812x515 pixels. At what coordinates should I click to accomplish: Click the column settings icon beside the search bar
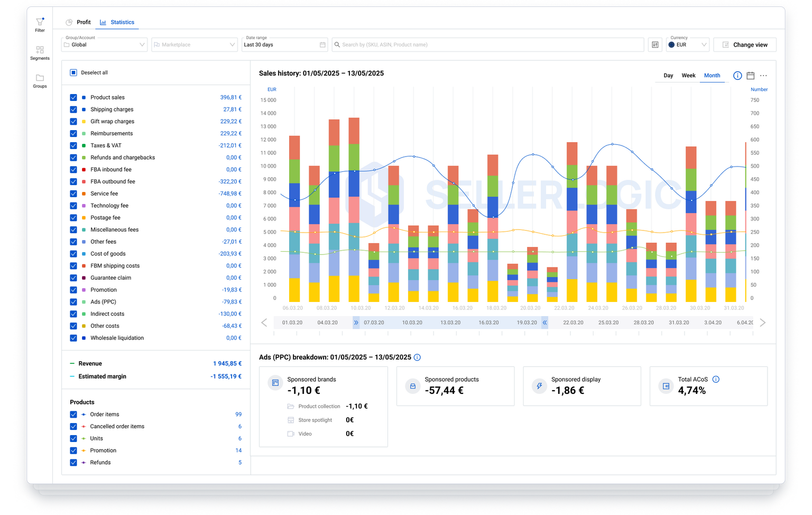click(655, 44)
